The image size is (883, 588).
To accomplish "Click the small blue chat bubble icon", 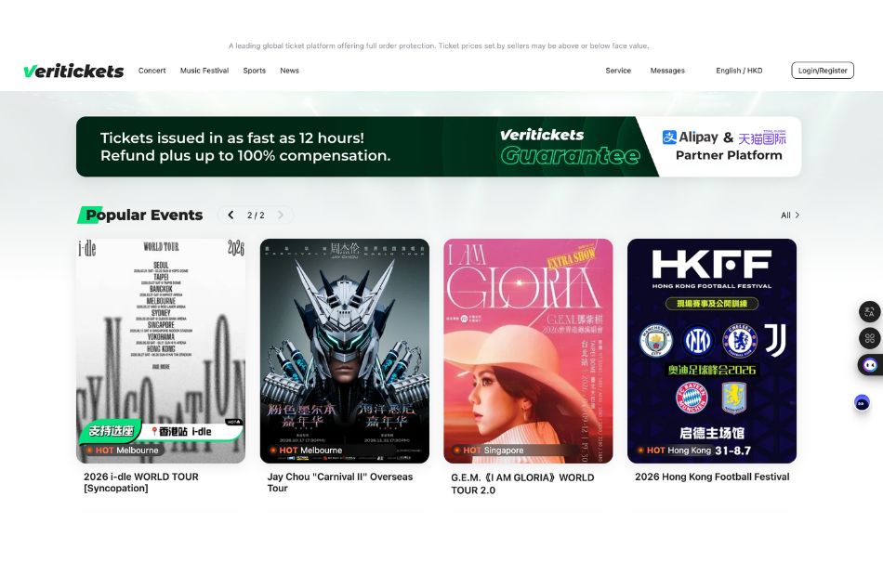I will (x=862, y=403).
